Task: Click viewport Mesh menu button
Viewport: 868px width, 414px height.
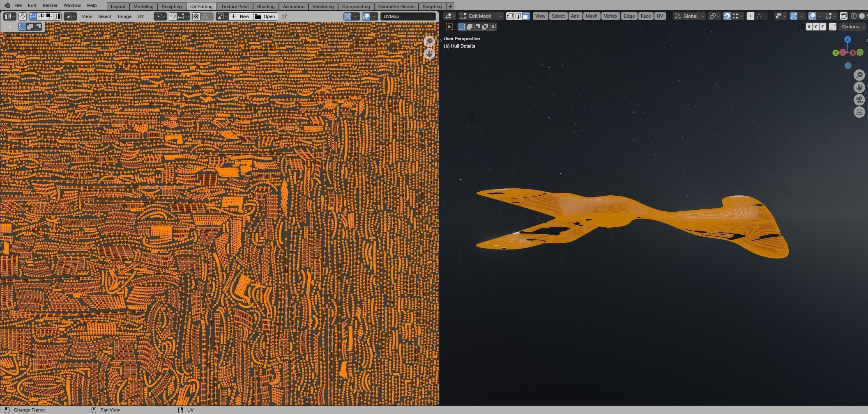Action: (x=591, y=16)
